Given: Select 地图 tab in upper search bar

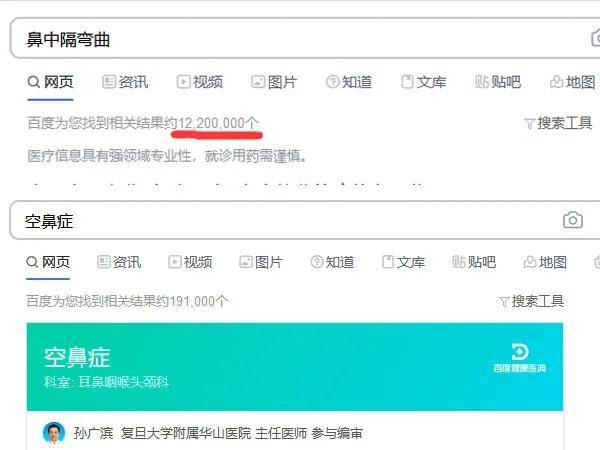Looking at the screenshot, I should coord(572,82).
